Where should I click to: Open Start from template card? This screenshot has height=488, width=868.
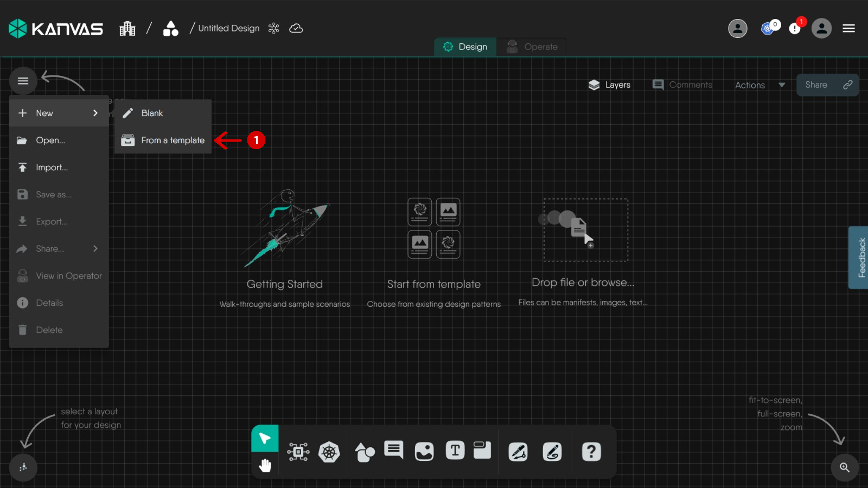[434, 253]
